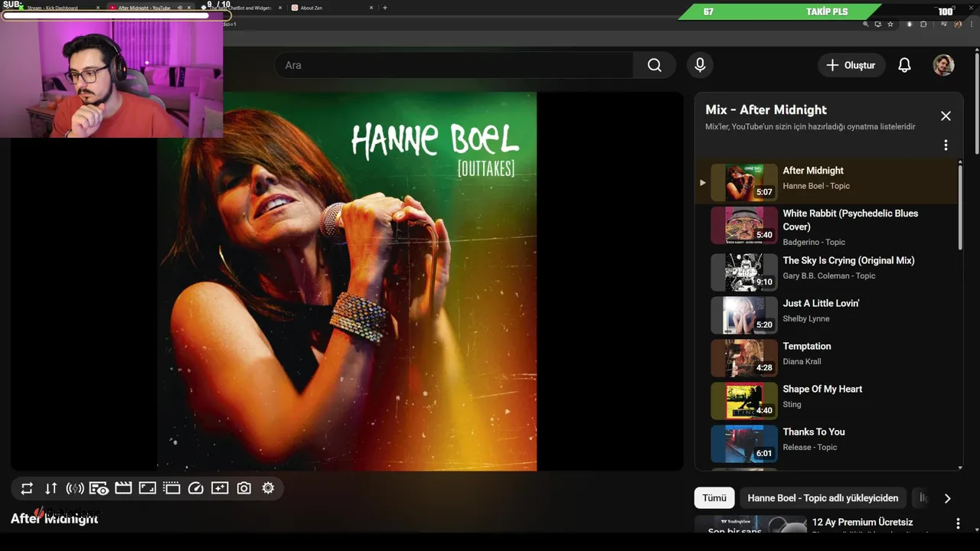Click Hanne Boel - Topic channel name
980x551 pixels.
pos(816,186)
